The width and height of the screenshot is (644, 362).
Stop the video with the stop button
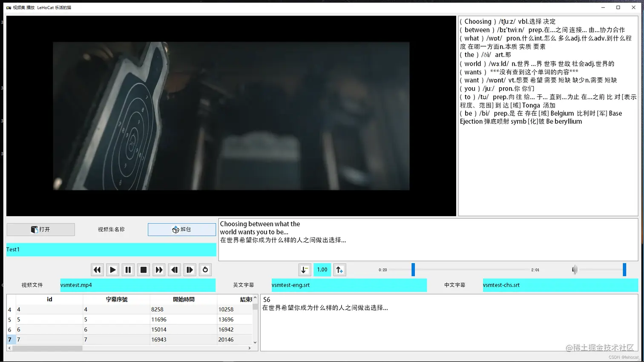144,270
